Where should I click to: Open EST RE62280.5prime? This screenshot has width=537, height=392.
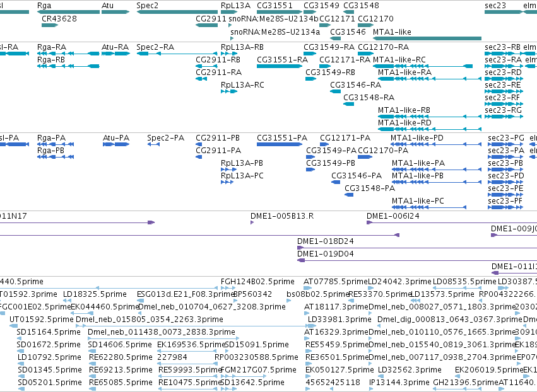[91, 364]
